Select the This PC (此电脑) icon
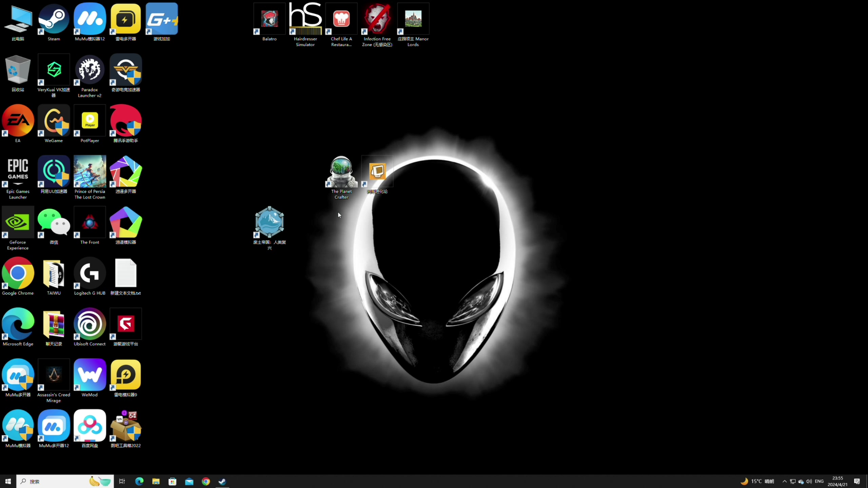The width and height of the screenshot is (868, 488). pos(18,22)
